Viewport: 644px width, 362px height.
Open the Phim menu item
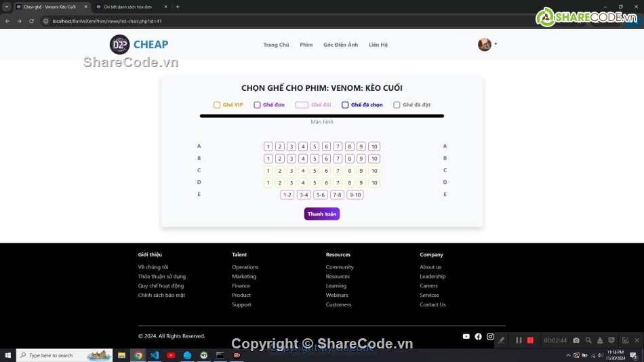coord(306,44)
